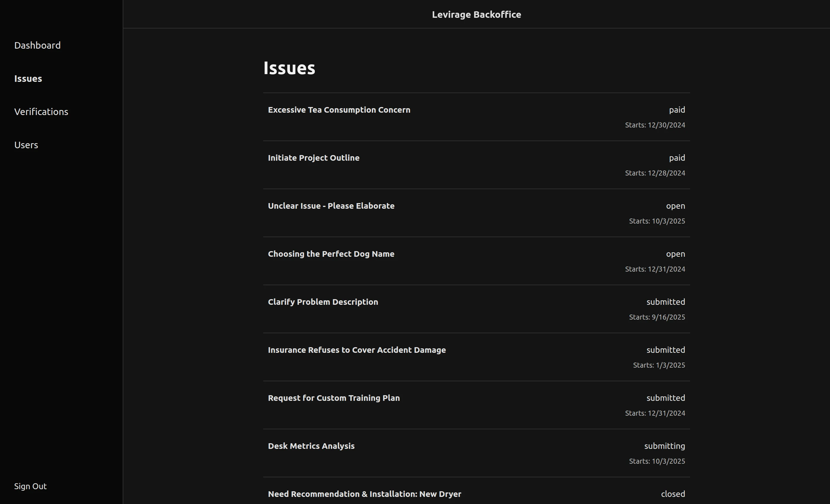Open the Desk Metrics Analysis issue
830x504 pixels.
(311, 446)
